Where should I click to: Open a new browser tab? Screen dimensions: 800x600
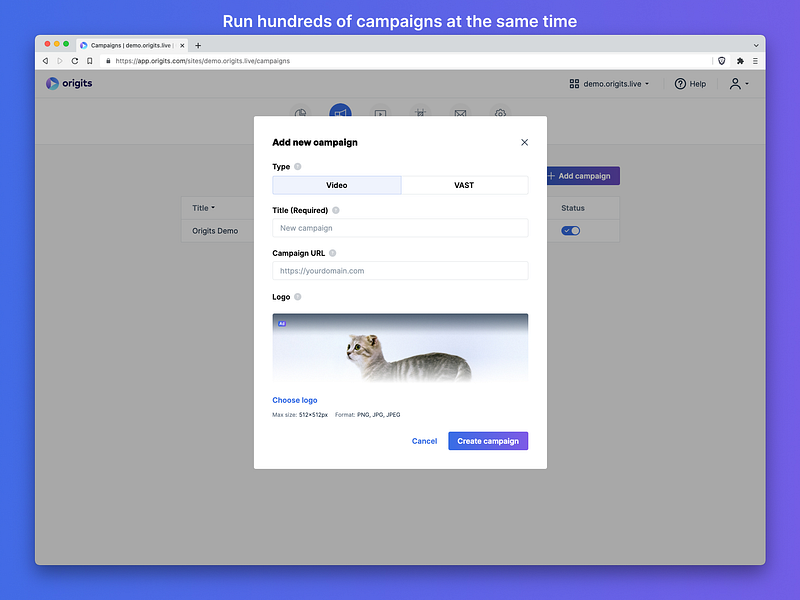198,45
